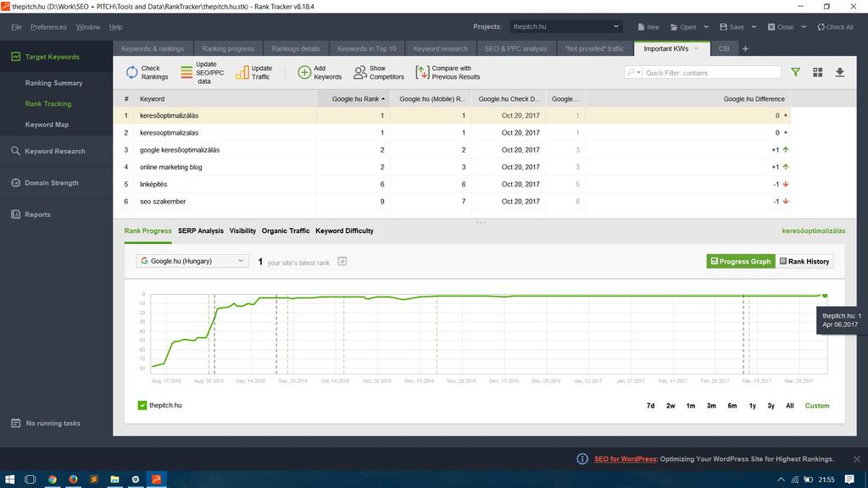Go to Ranking Summary in sidebar
The width and height of the screenshot is (868, 488).
(53, 83)
